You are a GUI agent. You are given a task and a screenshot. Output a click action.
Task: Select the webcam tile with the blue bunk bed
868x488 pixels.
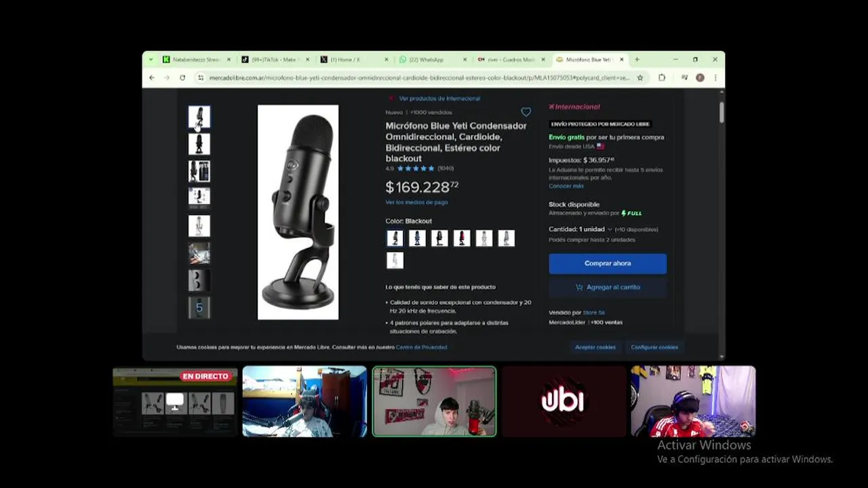click(x=304, y=401)
